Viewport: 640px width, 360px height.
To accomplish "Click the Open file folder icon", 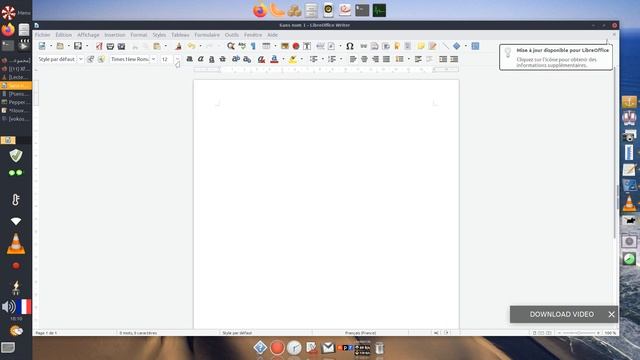I will click(60, 46).
